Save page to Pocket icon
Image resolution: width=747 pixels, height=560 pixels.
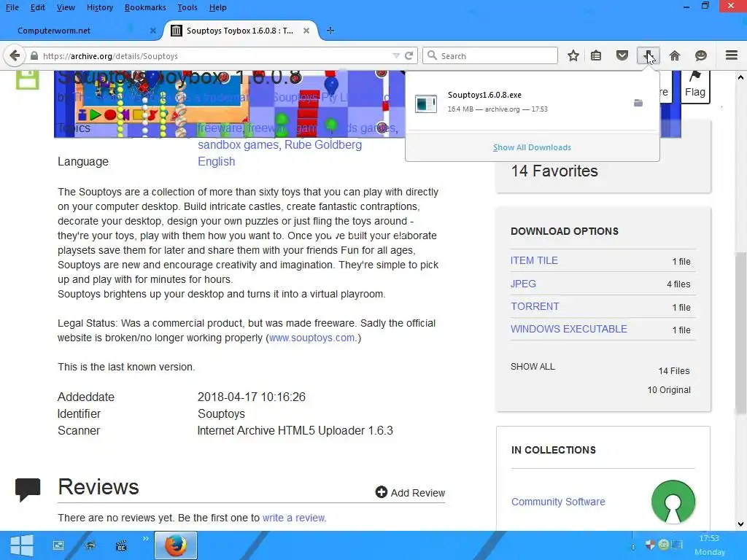click(622, 55)
